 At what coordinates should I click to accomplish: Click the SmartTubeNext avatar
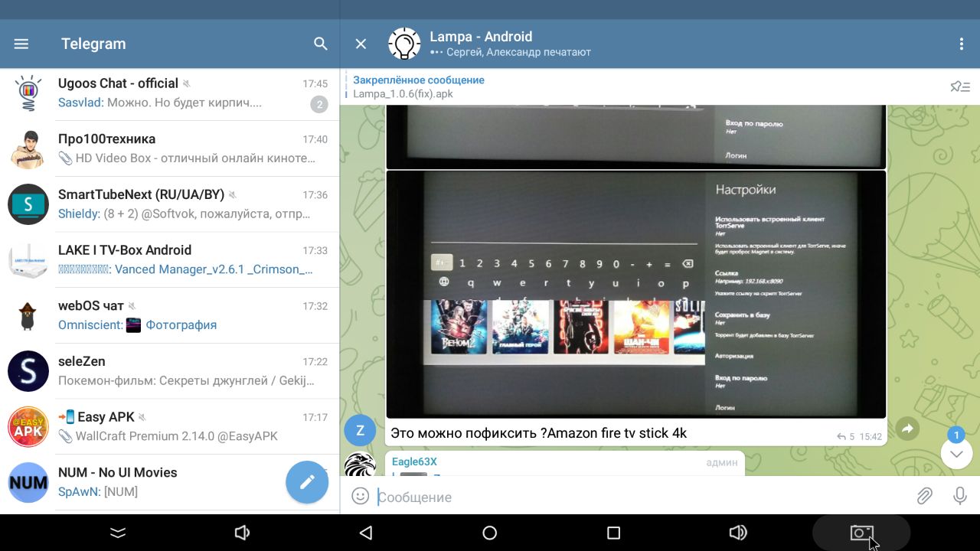tap(28, 204)
